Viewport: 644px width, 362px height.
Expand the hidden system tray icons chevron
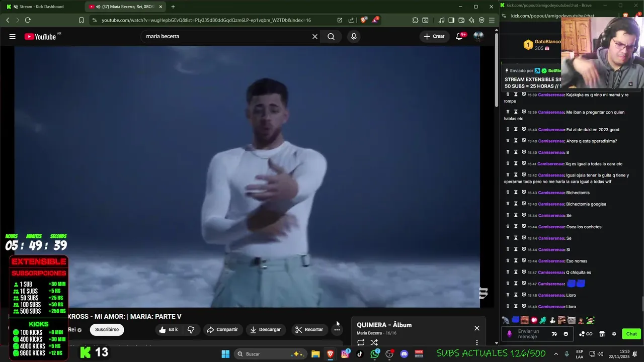(556, 354)
